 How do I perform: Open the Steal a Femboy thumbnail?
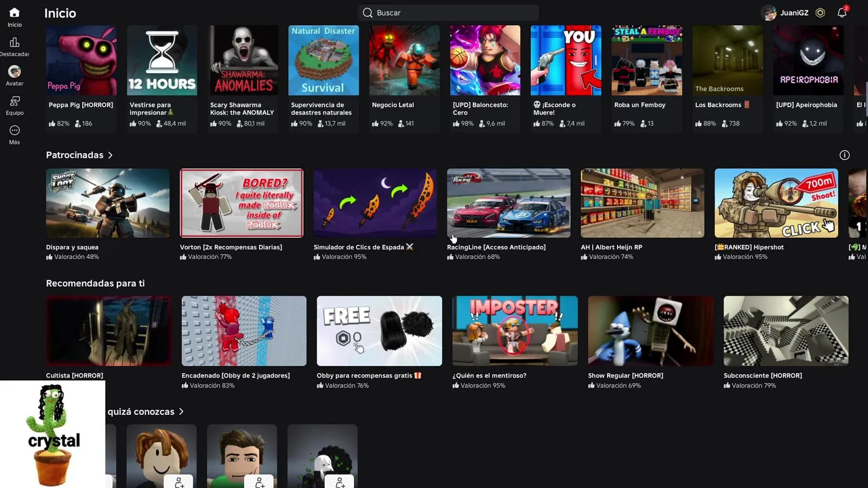click(x=647, y=60)
